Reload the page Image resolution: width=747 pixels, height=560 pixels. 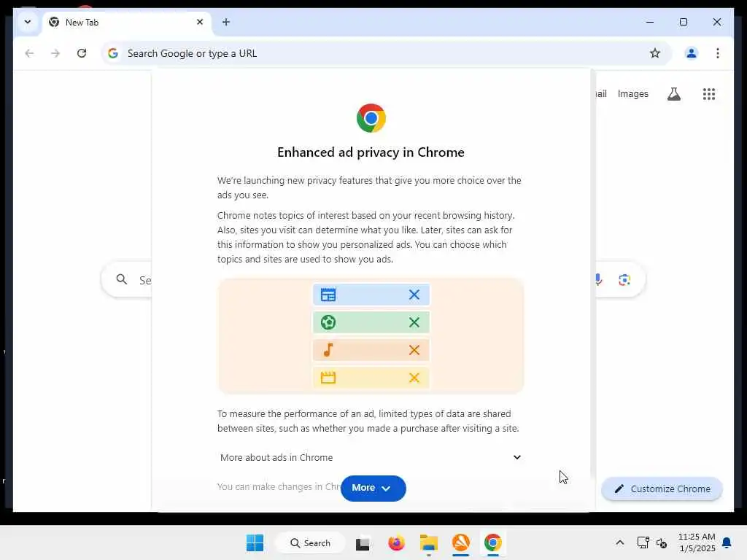(82, 53)
